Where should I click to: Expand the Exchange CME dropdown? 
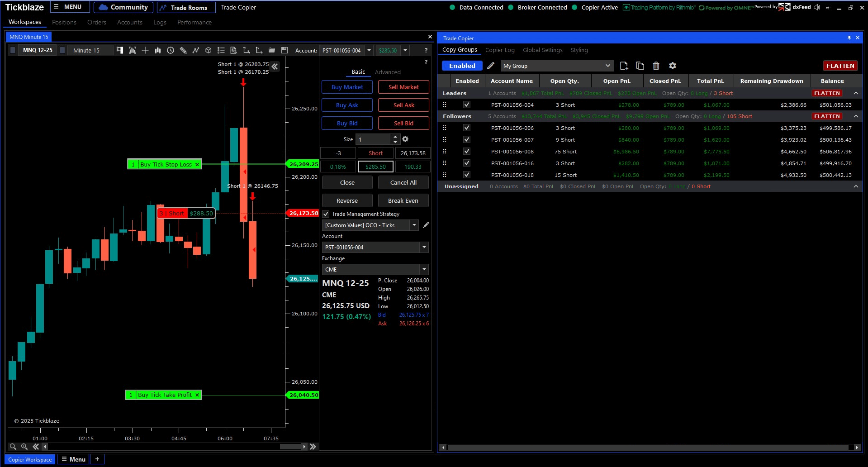[424, 270]
